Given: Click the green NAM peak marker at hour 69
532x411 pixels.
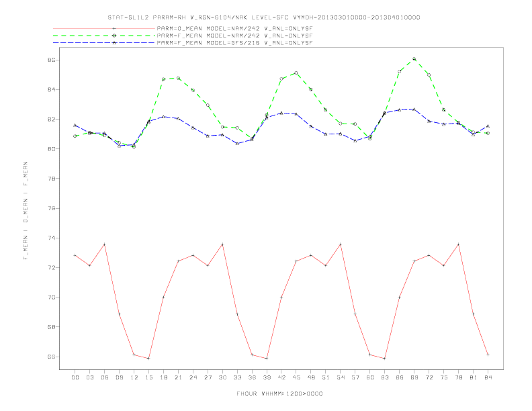Looking at the screenshot, I should click(x=414, y=58).
